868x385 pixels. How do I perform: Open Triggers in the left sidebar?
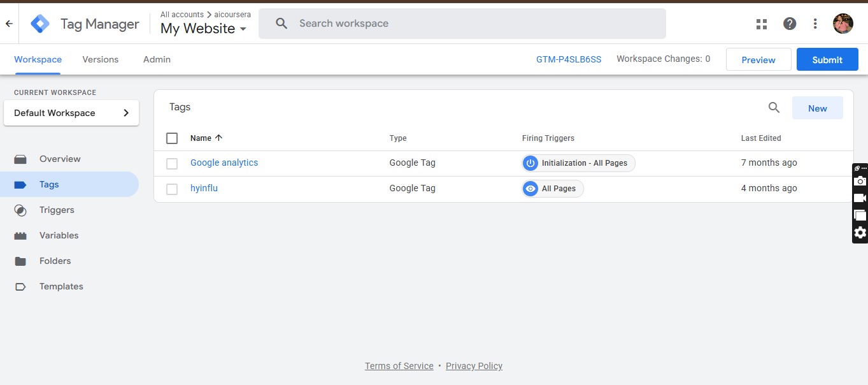[x=57, y=210]
